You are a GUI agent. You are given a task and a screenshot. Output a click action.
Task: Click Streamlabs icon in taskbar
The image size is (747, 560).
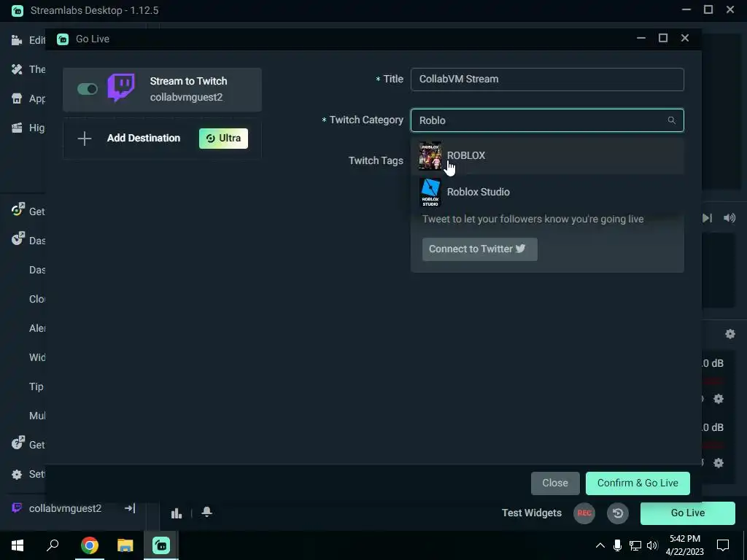[161, 545]
